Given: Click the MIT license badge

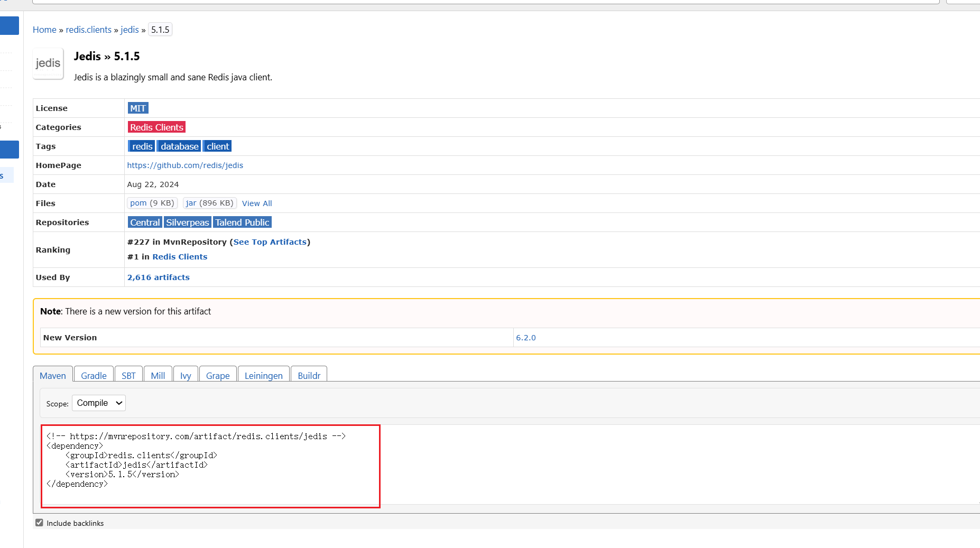Looking at the screenshot, I should point(138,108).
